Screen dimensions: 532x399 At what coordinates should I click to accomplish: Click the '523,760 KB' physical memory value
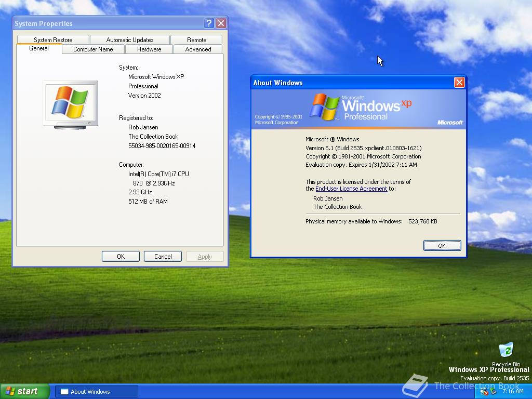(x=423, y=221)
